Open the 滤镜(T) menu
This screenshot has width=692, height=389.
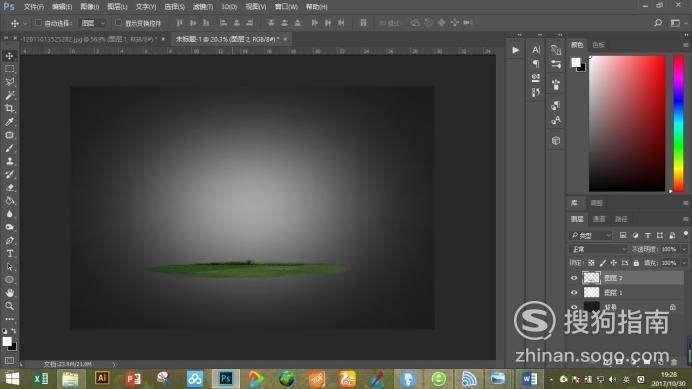coord(203,7)
